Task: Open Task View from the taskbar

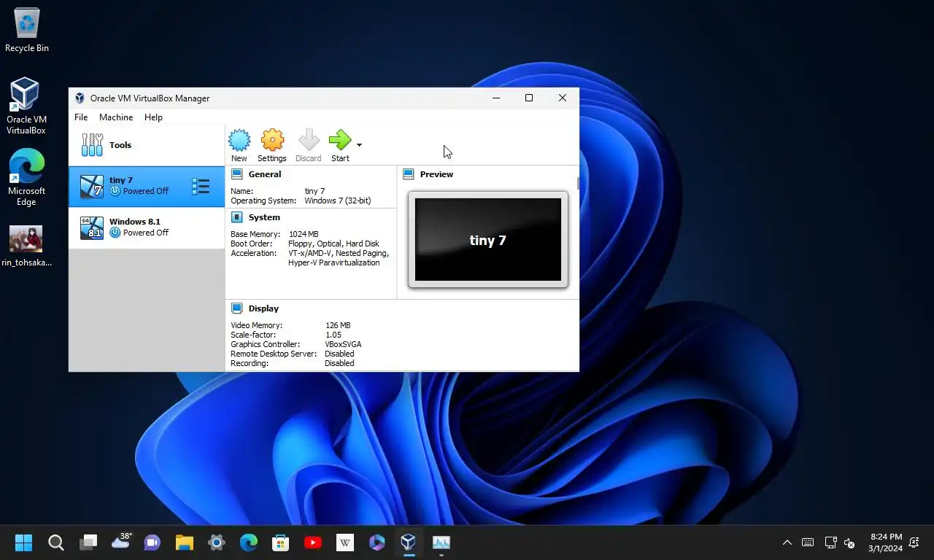Action: (88, 542)
